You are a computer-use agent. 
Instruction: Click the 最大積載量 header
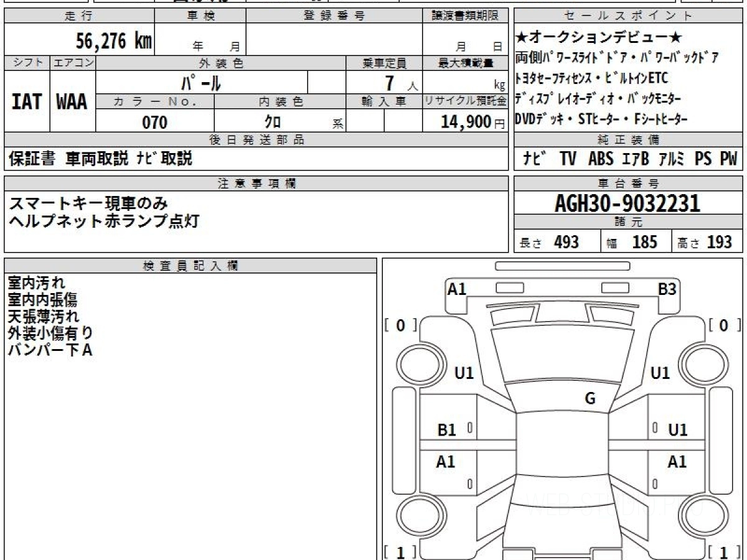pos(466,63)
